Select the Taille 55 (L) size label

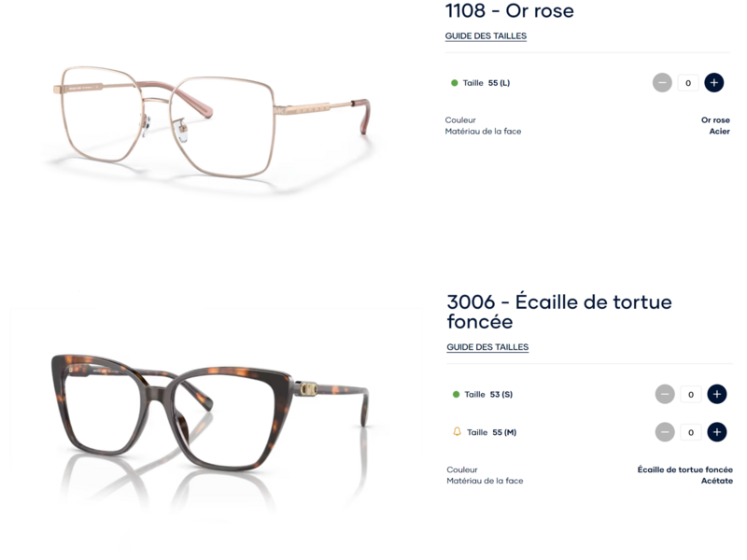point(486,83)
